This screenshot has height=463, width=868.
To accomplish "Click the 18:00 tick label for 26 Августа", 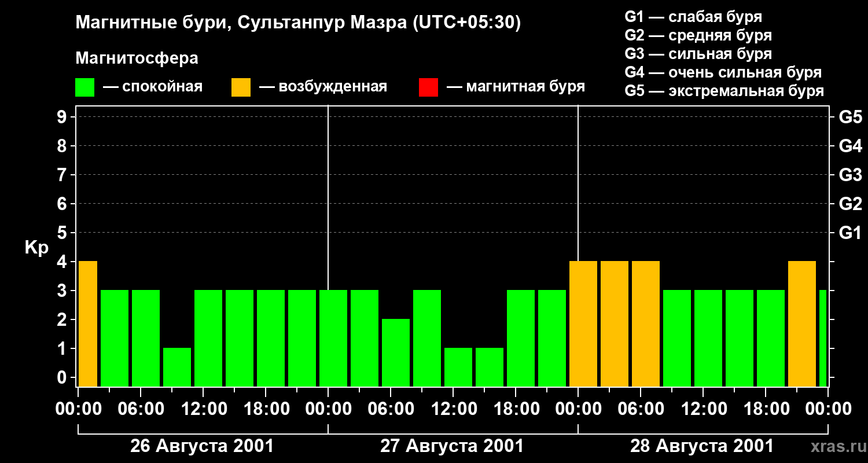I will pyautogui.click(x=266, y=409).
